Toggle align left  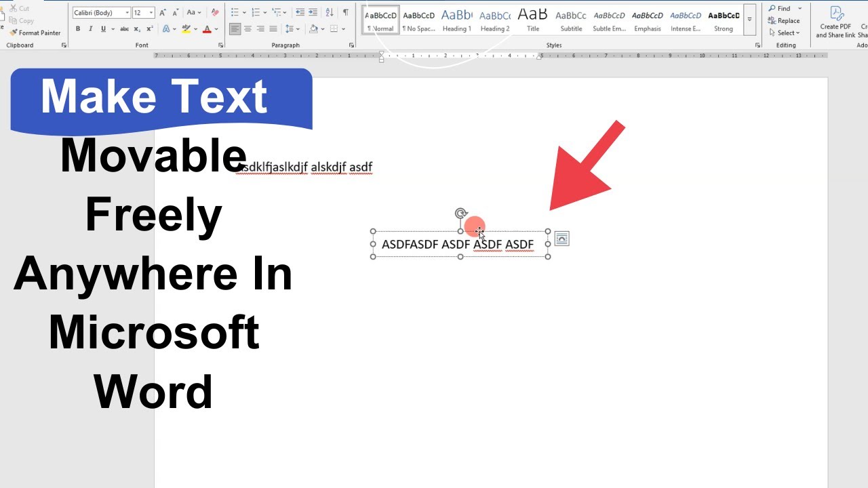coord(235,28)
